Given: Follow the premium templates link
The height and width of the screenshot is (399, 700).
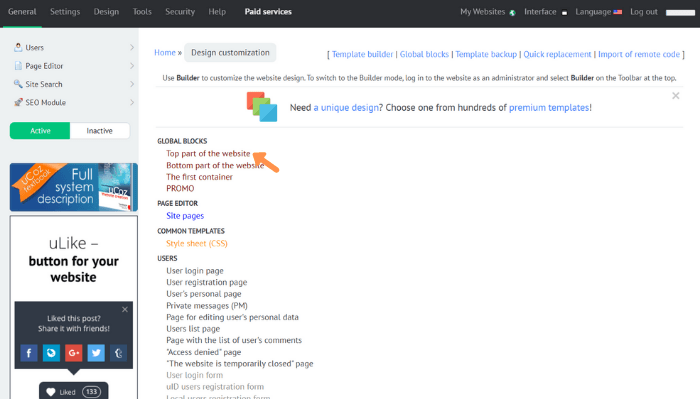Looking at the screenshot, I should (549, 108).
